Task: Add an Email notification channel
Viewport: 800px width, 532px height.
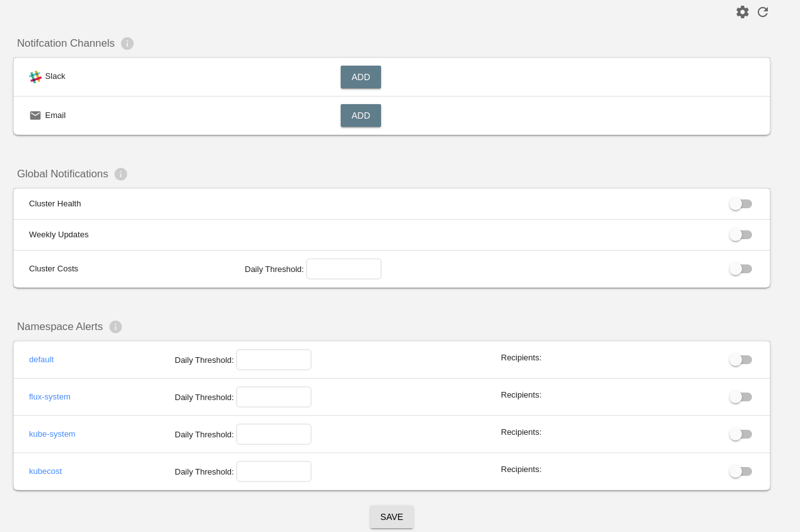Action: 361,115
